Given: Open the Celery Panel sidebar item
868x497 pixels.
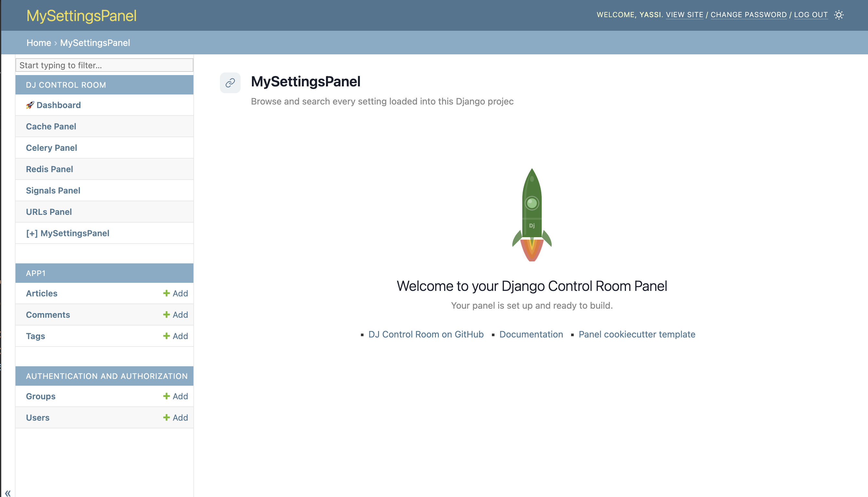Looking at the screenshot, I should click(x=51, y=148).
